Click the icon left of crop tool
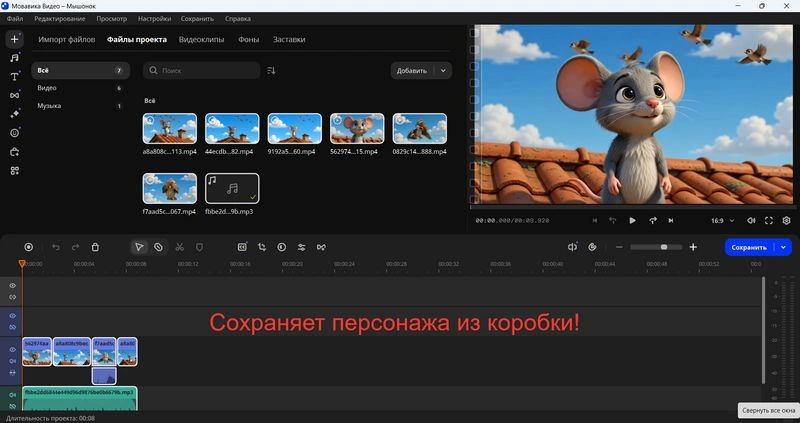This screenshot has width=800, height=423. [x=242, y=247]
